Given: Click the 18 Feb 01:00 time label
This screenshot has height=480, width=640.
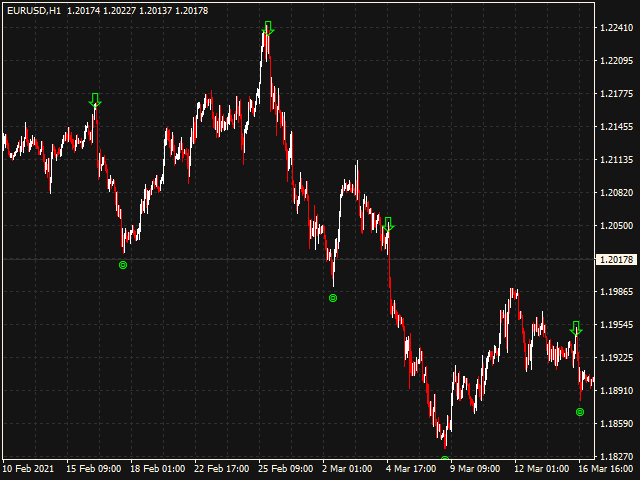Looking at the screenshot, I should [158, 469].
